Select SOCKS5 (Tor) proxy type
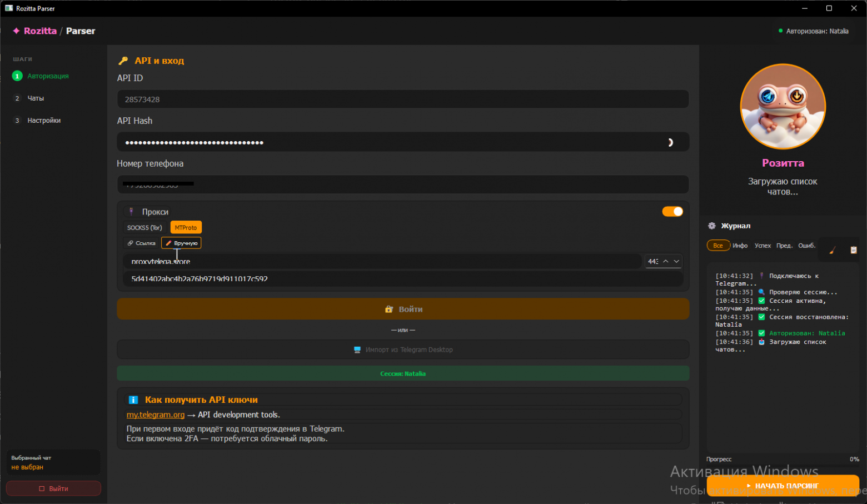Screen dimensions: 867x504 point(144,228)
